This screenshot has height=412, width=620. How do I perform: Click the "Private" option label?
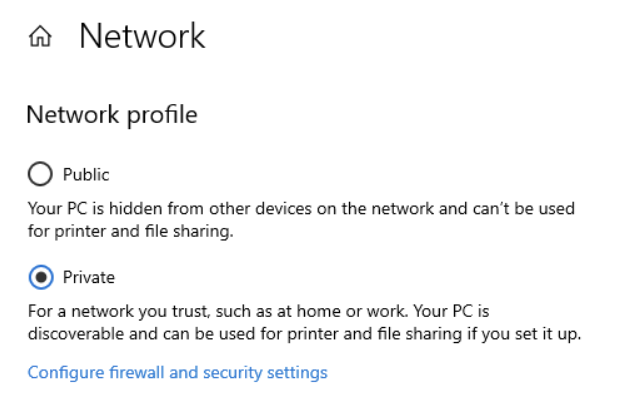pos(89,277)
